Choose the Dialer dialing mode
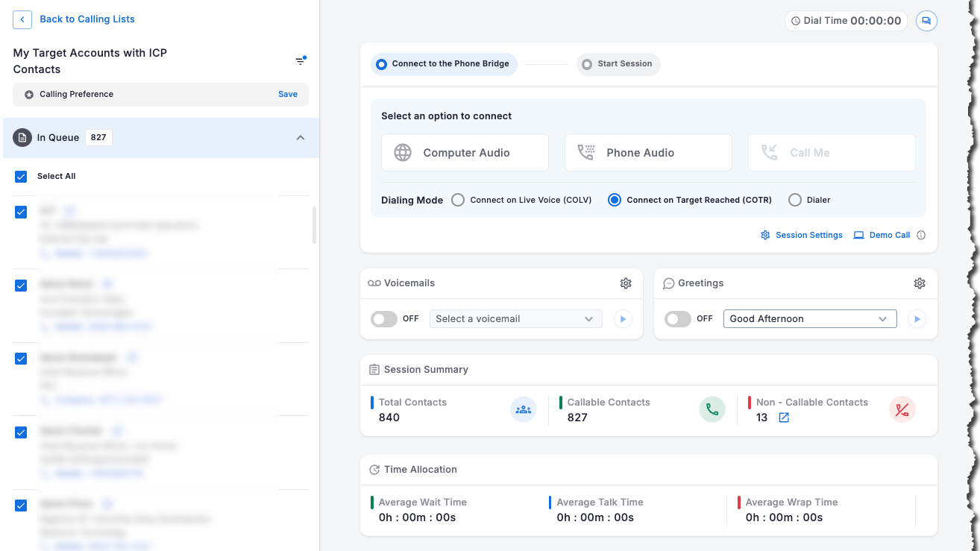The height and width of the screenshot is (551, 980). (x=795, y=200)
